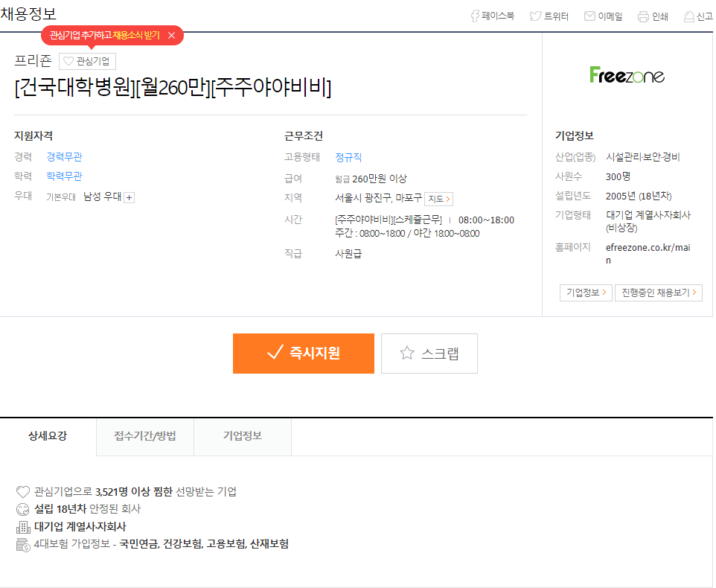Open 진행중인 채용보기 button
Screen dimensions: 716x588
pyautogui.click(x=659, y=293)
